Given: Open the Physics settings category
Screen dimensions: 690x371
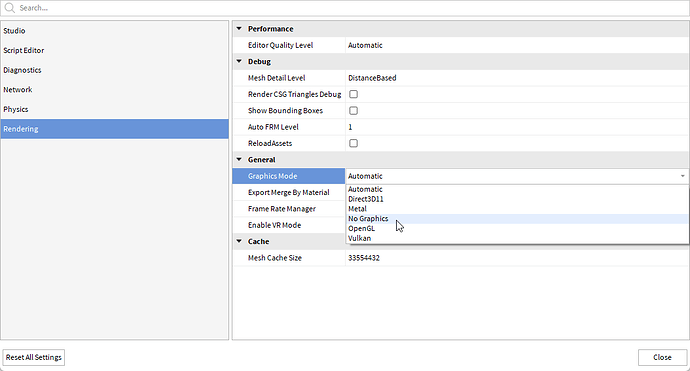Looking at the screenshot, I should [x=114, y=109].
